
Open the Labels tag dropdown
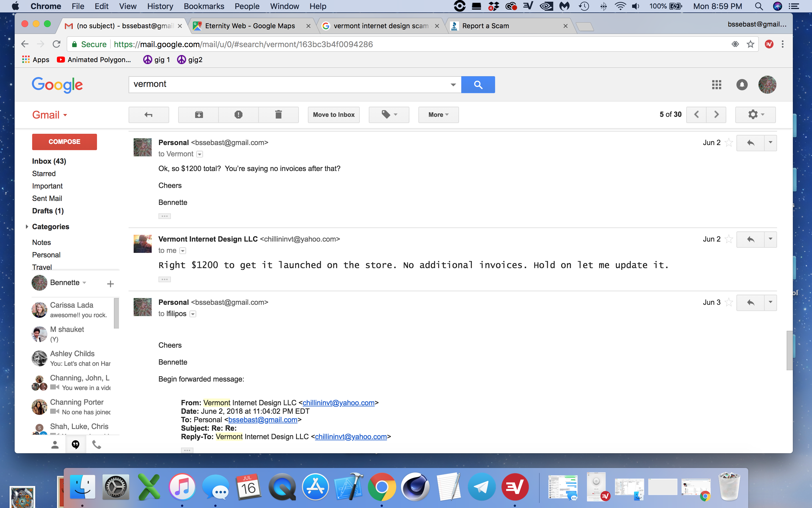tap(389, 115)
